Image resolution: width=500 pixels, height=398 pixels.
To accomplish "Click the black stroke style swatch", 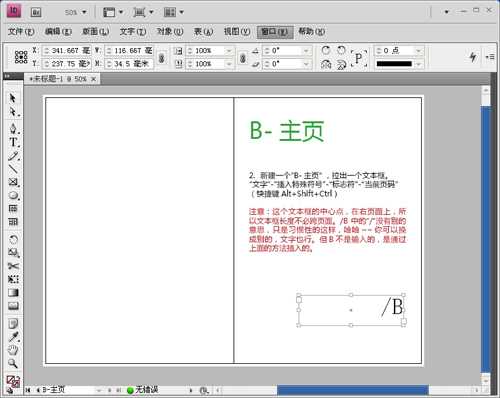I will point(394,64).
